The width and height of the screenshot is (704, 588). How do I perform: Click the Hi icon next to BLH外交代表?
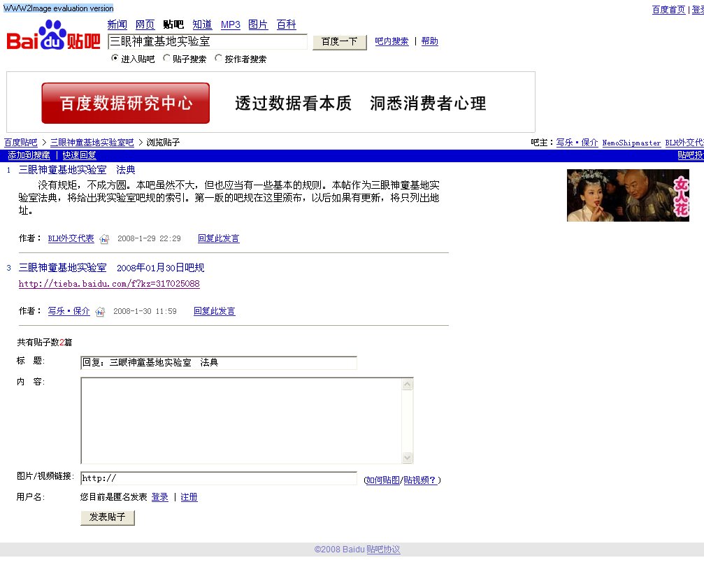[104, 239]
